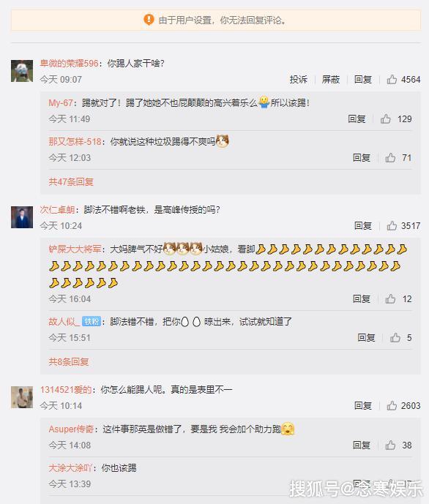Block the comment using 屏蔽
This screenshot has width=429, height=504.
331,80
